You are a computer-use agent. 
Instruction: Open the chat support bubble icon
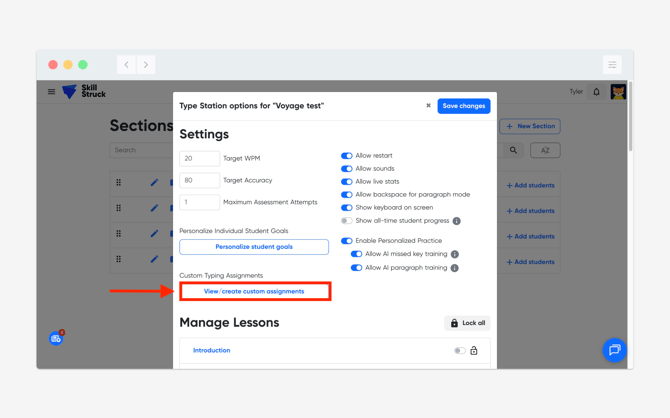614,350
